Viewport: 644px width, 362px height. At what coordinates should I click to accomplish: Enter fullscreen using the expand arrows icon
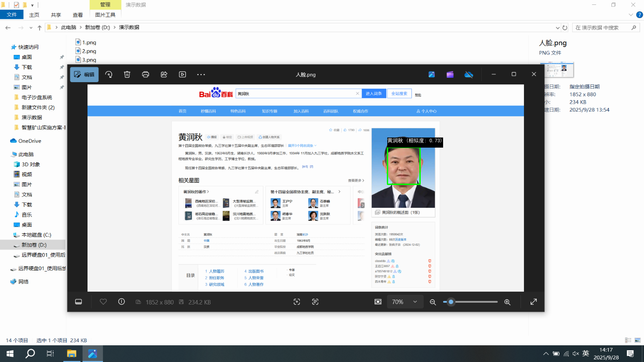point(533,302)
